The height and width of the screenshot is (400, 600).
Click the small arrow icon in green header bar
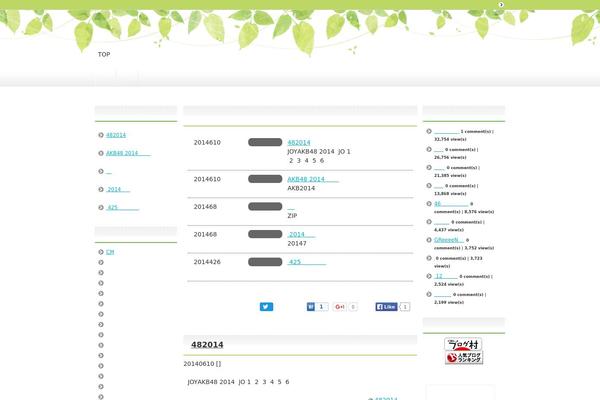tap(501, 5)
